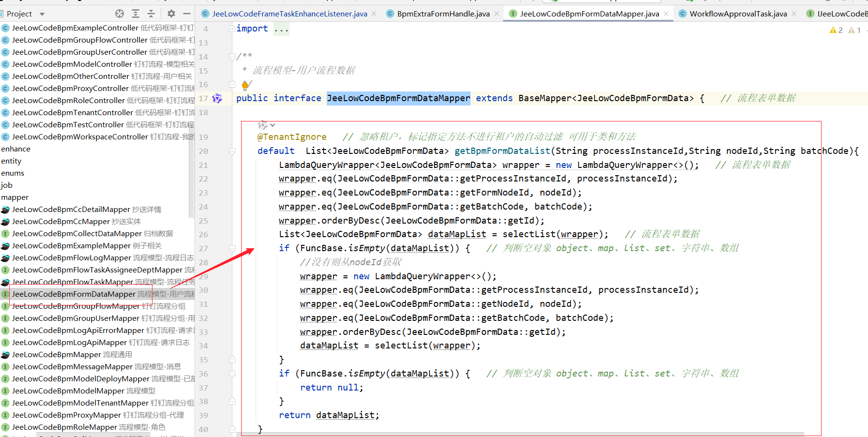Open Project panel gear settings
The height and width of the screenshot is (437, 868).
pos(171,14)
